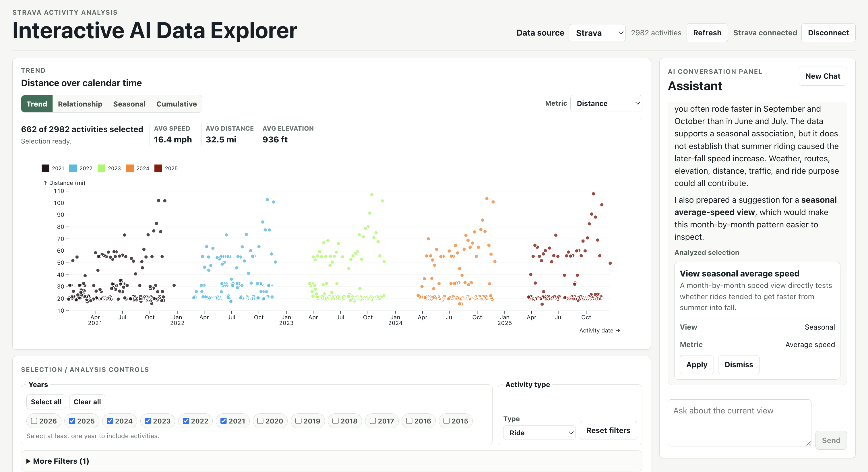Viewport: 868px width, 472px height.
Task: Open the Data source Strava dropdown
Action: point(597,33)
